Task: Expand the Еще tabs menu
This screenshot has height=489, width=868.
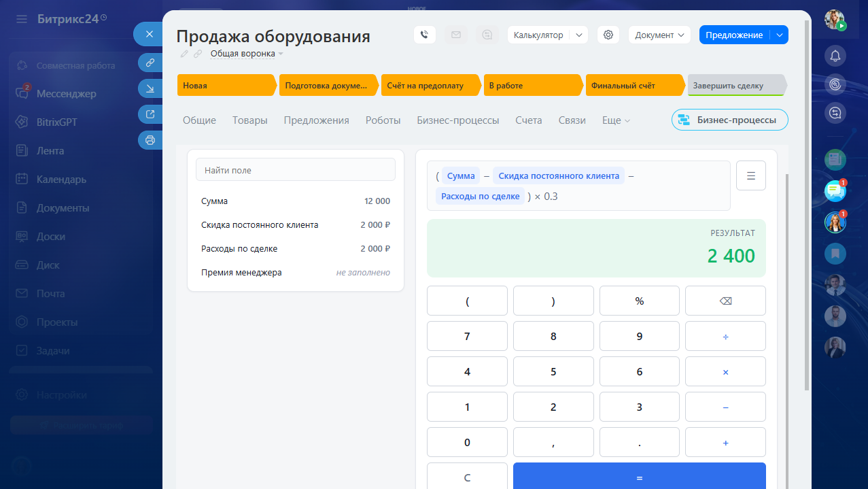Action: tap(616, 120)
